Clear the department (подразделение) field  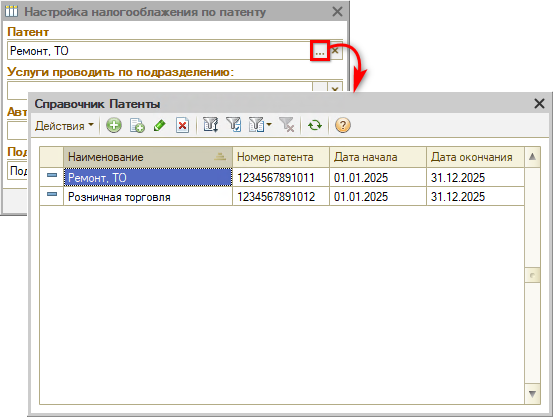(x=335, y=88)
